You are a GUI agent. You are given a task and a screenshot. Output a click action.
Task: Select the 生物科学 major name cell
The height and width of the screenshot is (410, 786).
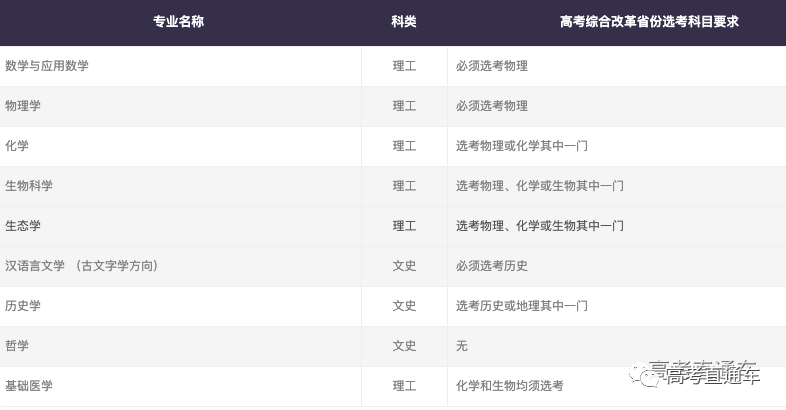click(29, 186)
